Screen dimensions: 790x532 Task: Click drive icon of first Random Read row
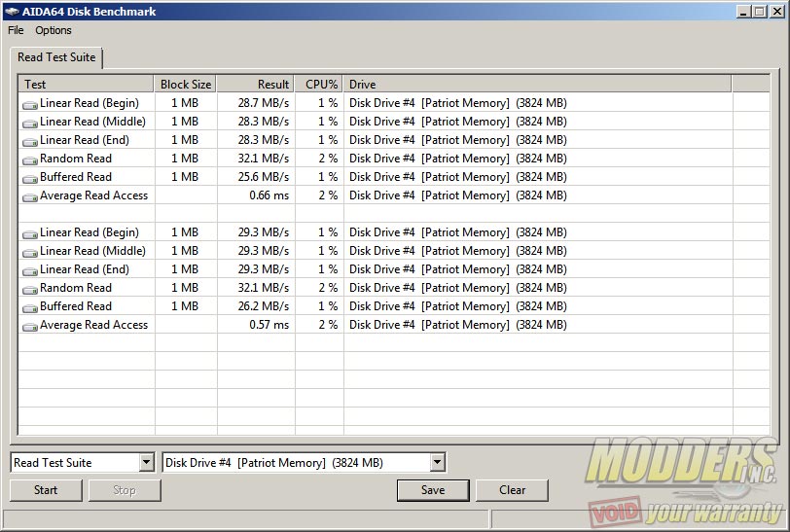[x=30, y=160]
